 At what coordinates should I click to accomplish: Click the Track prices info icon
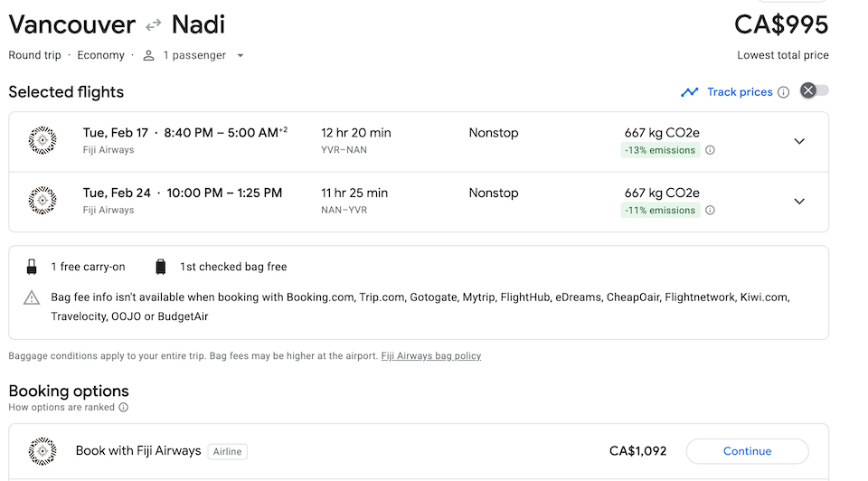pos(784,92)
